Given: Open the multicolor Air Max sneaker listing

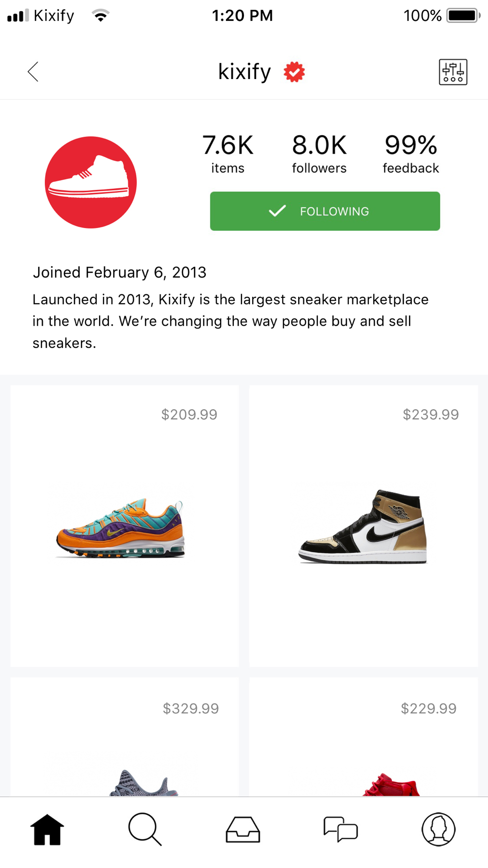Looking at the screenshot, I should (x=121, y=529).
